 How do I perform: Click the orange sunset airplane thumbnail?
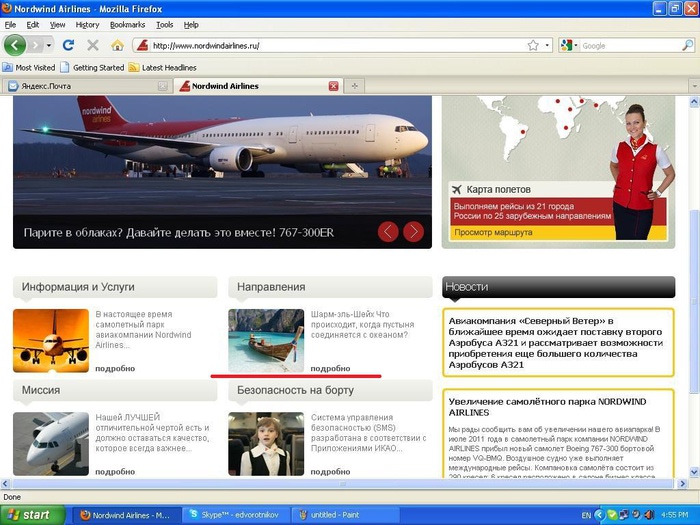51,341
